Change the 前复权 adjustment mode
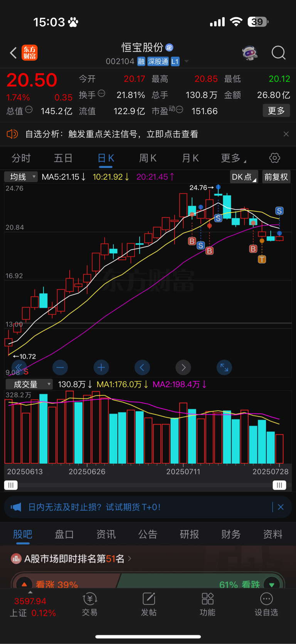 276,177
